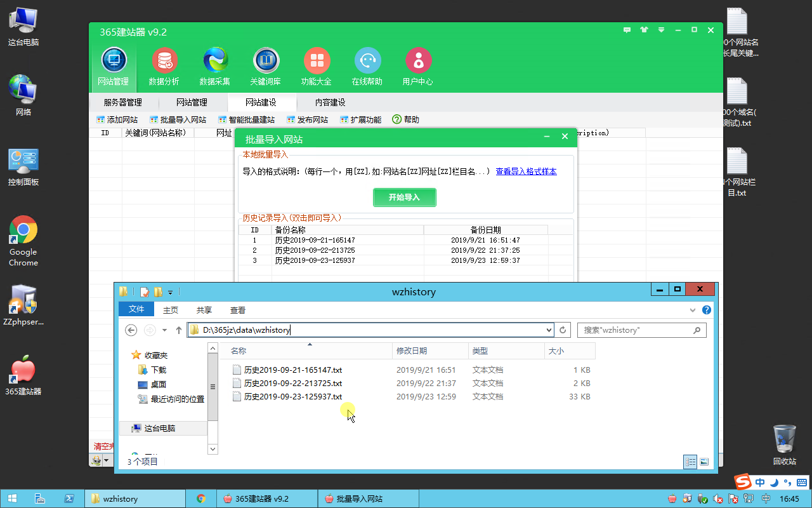The width and height of the screenshot is (812, 508).
Task: Click 备份日期 column header
Action: tap(485, 230)
